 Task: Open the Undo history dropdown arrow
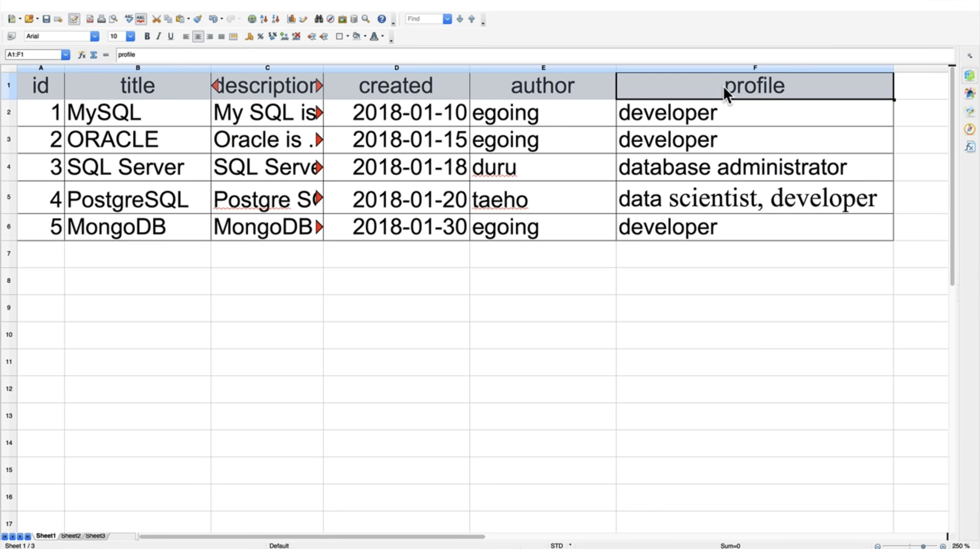coord(221,19)
